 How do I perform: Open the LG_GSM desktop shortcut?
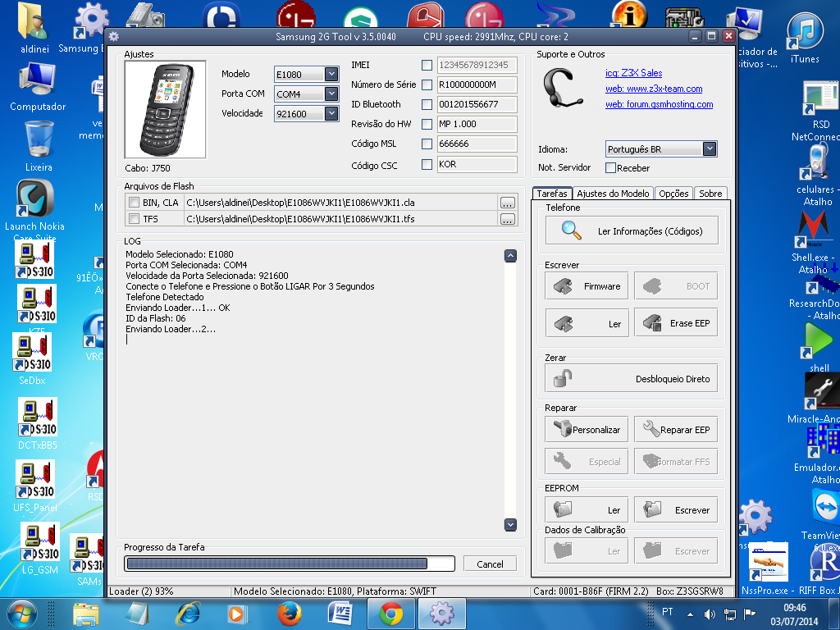(40, 549)
